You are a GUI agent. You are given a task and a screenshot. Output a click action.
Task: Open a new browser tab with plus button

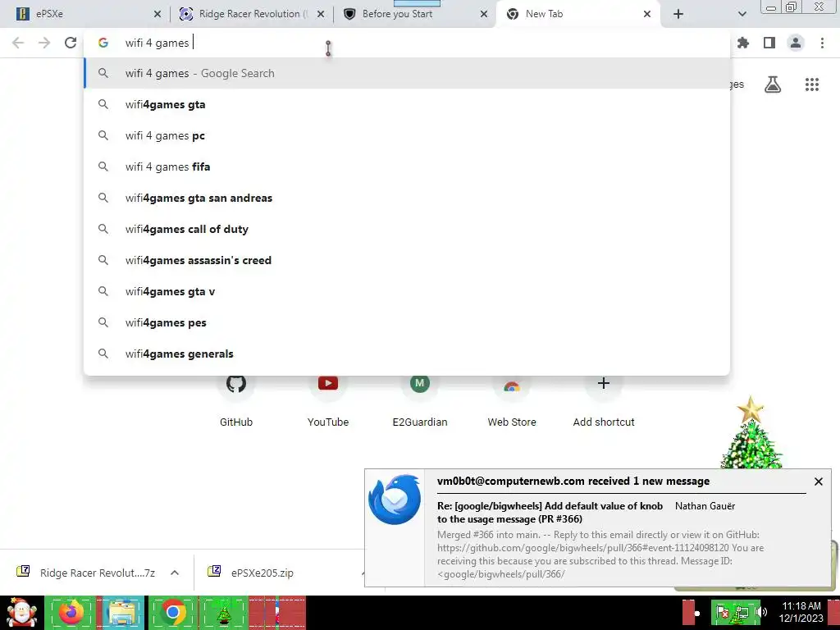tap(678, 15)
